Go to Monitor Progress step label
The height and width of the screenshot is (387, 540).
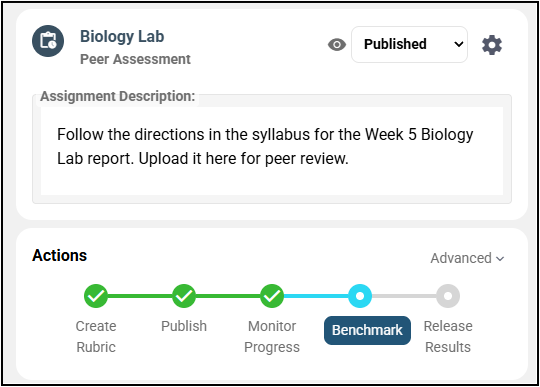(272, 336)
